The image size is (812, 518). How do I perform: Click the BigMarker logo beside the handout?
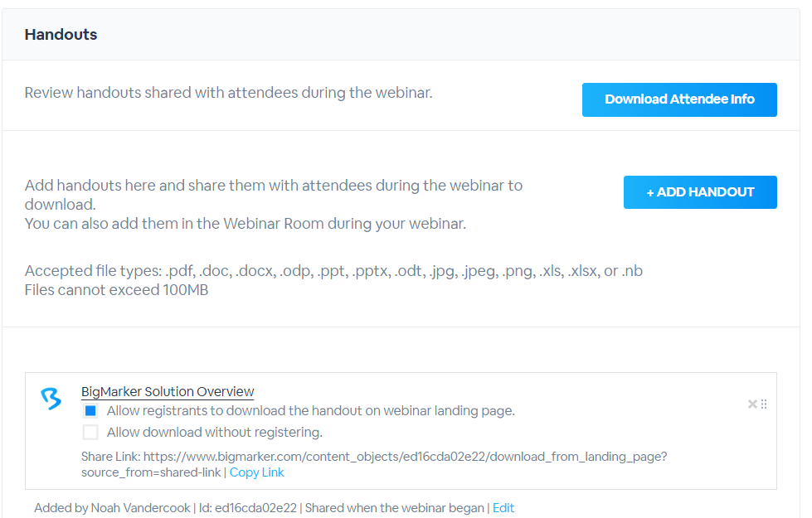pyautogui.click(x=51, y=398)
